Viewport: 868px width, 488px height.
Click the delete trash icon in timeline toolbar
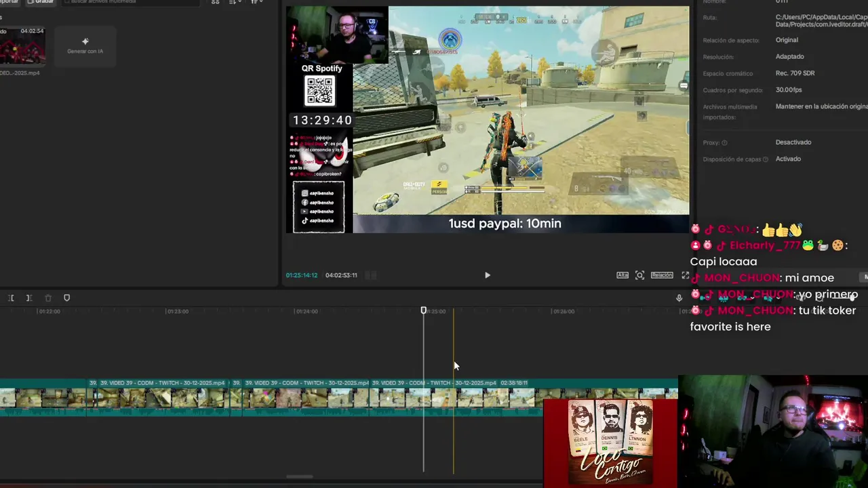(47, 298)
